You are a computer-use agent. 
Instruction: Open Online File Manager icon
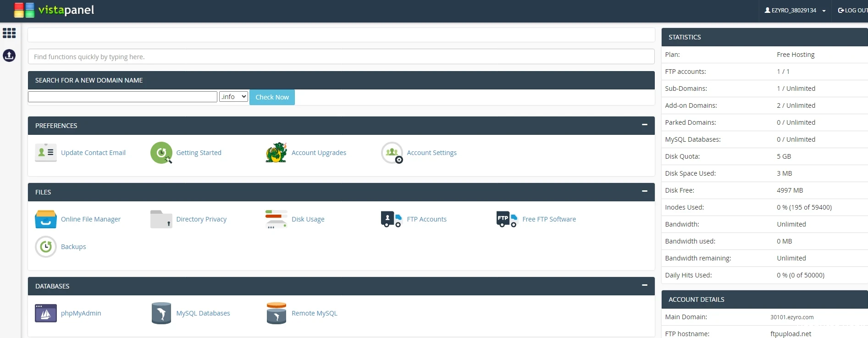coord(46,219)
